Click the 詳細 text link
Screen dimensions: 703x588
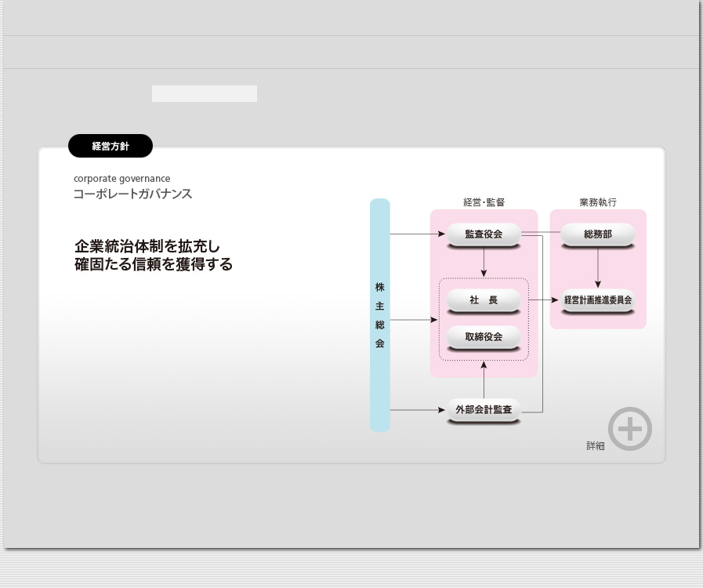[596, 445]
